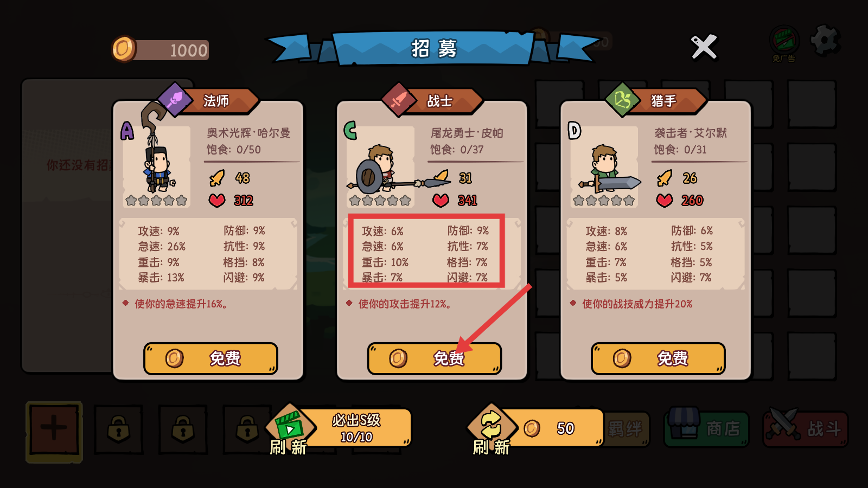Open the 战斗 battle tab
Image resolution: width=868 pixels, height=488 pixels.
click(806, 428)
